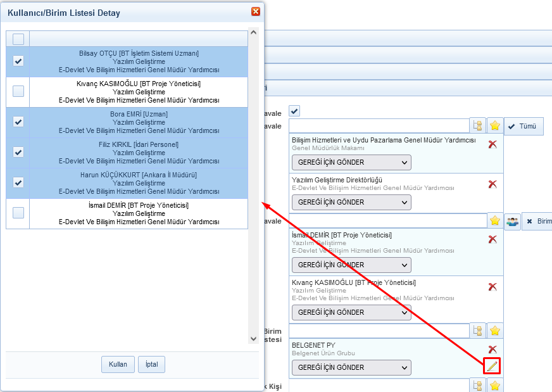Image resolution: width=552 pixels, height=392 pixels.
Task: Toggle the select-all checkbox in list header
Action: [18, 39]
